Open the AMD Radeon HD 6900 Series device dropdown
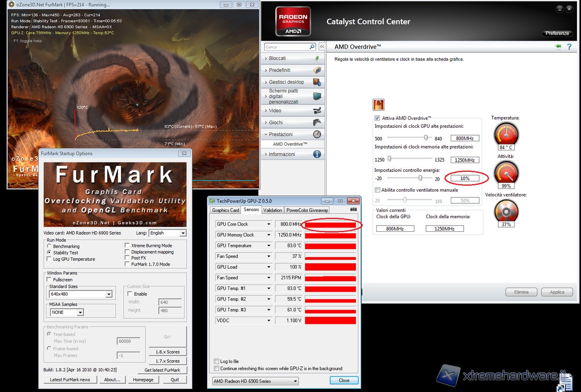The width and height of the screenshot is (581, 392). coord(255,381)
